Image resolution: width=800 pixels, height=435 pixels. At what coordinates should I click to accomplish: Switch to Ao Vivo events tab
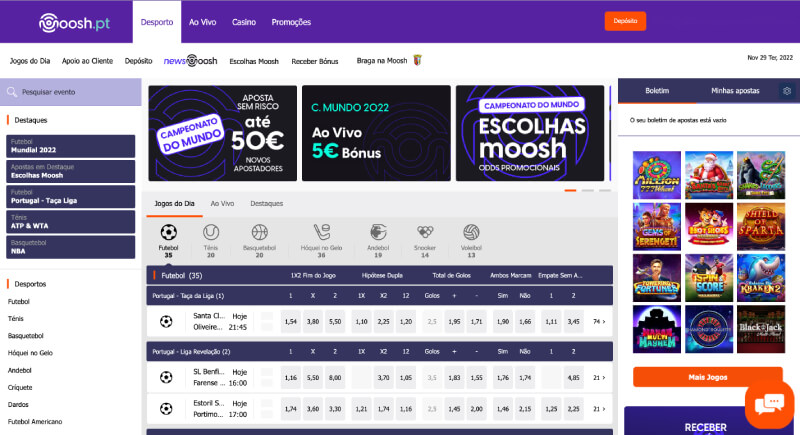tap(222, 203)
